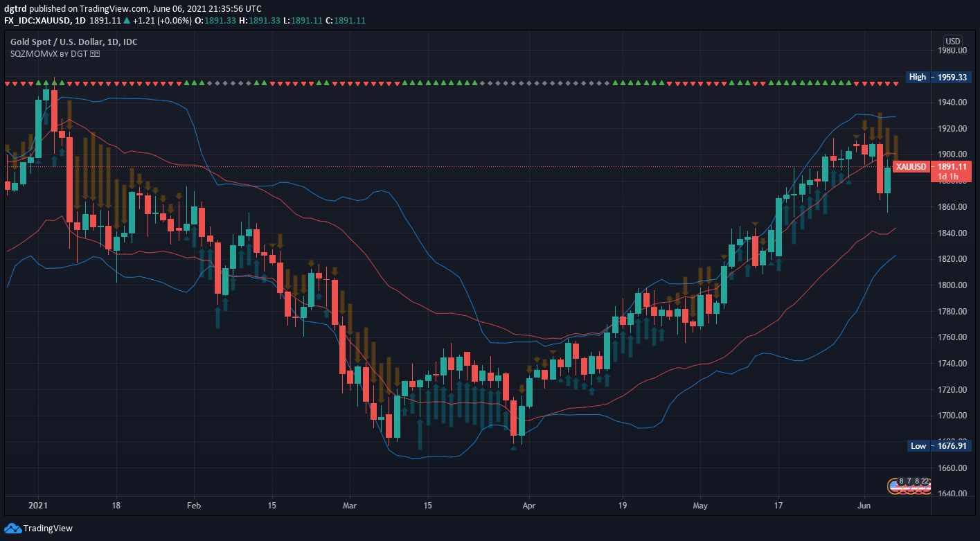Click the Apr label on time axis
Viewport: 980px width, 541px height.
[x=529, y=506]
